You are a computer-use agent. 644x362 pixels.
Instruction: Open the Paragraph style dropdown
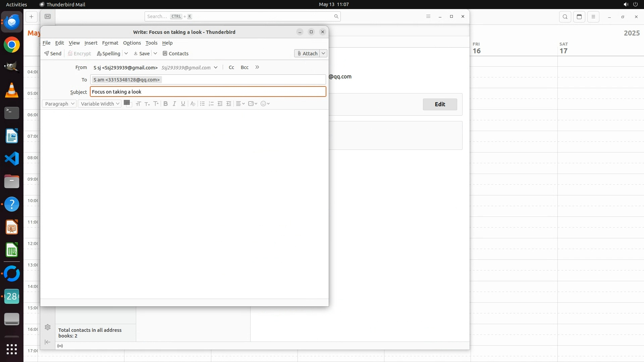59,104
